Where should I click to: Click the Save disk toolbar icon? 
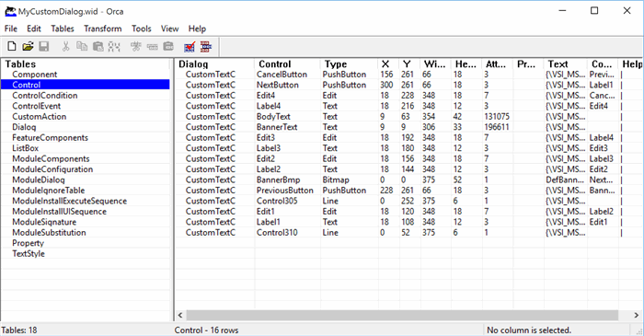point(44,46)
